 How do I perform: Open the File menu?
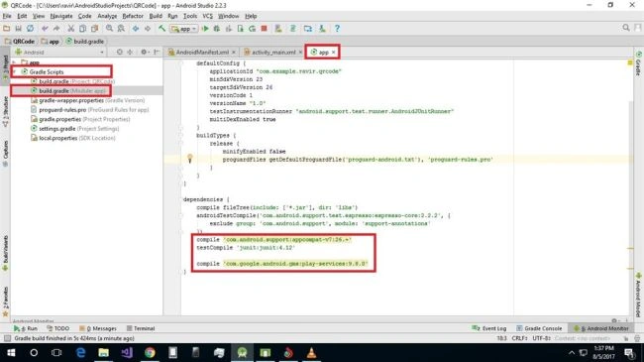pyautogui.click(x=7, y=16)
